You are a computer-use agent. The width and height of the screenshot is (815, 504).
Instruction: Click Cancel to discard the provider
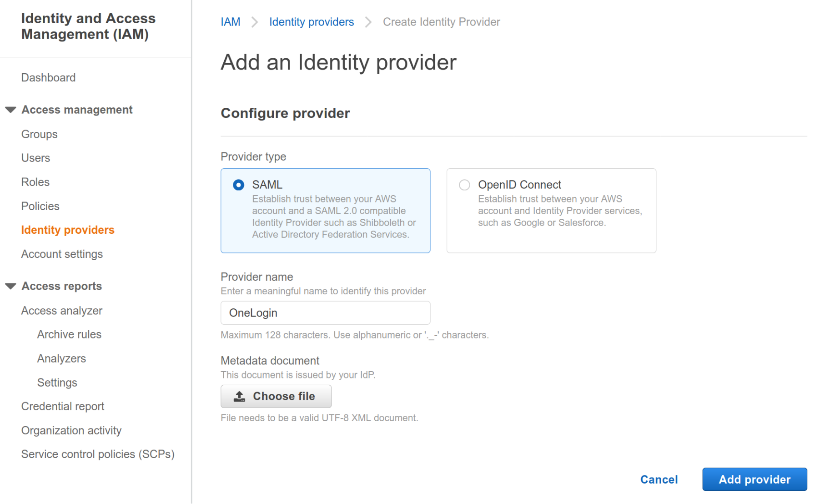[x=659, y=479]
